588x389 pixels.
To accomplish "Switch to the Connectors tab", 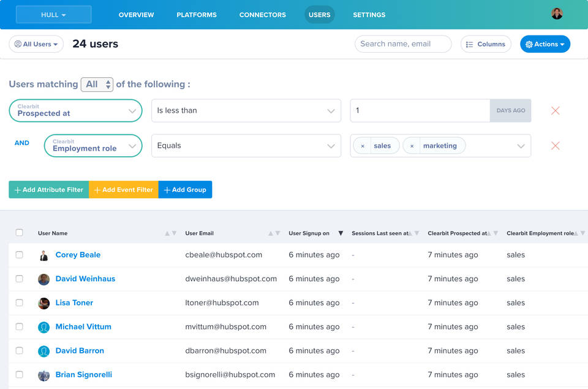I will [x=262, y=15].
